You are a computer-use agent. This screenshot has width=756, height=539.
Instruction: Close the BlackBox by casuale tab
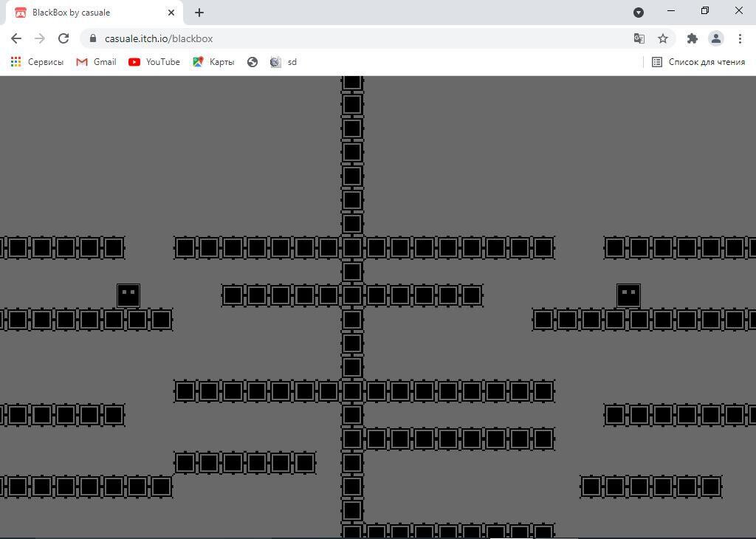(x=171, y=13)
